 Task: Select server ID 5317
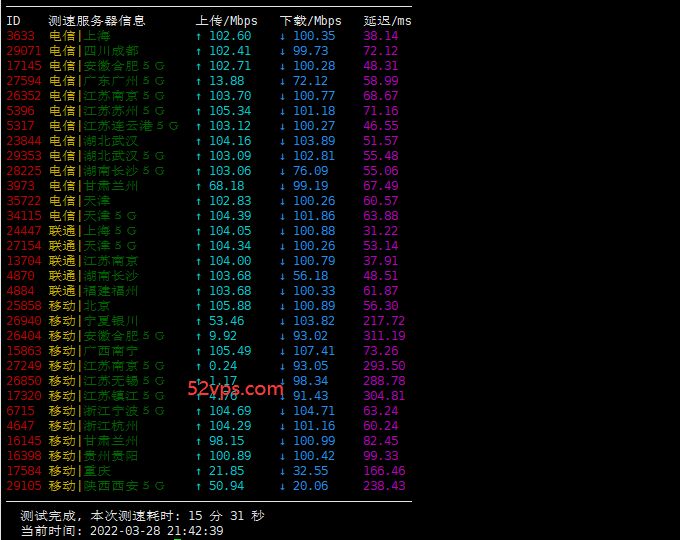(x=20, y=126)
